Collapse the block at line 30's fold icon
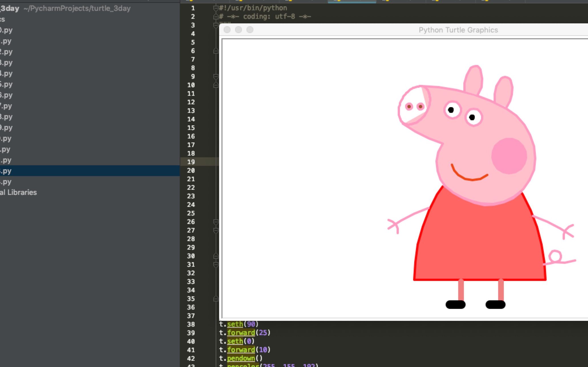Image resolution: width=588 pixels, height=367 pixels. (x=216, y=256)
